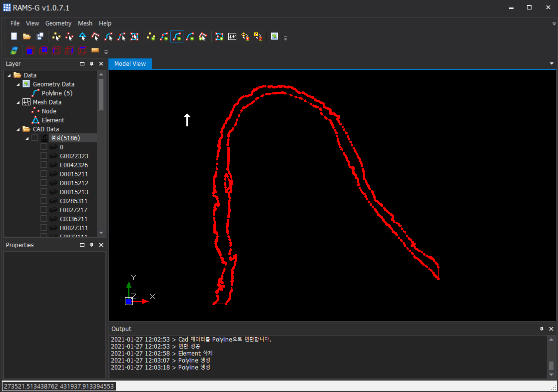The height and width of the screenshot is (392, 558).
Task: Click the Layer panel scroll down arrow
Action: click(101, 233)
